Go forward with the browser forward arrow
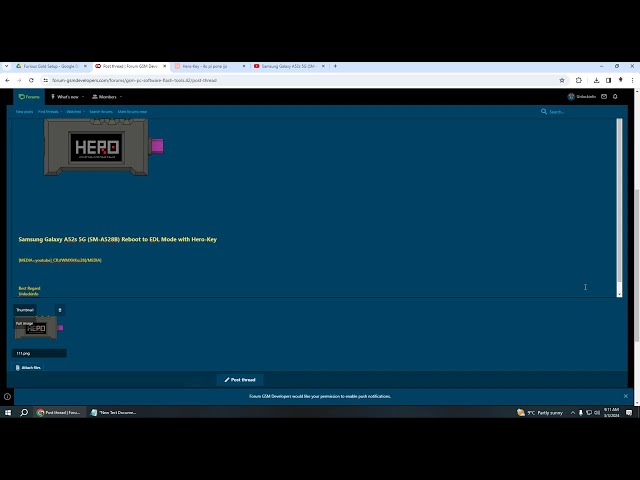The width and height of the screenshot is (640, 480). 19,80
